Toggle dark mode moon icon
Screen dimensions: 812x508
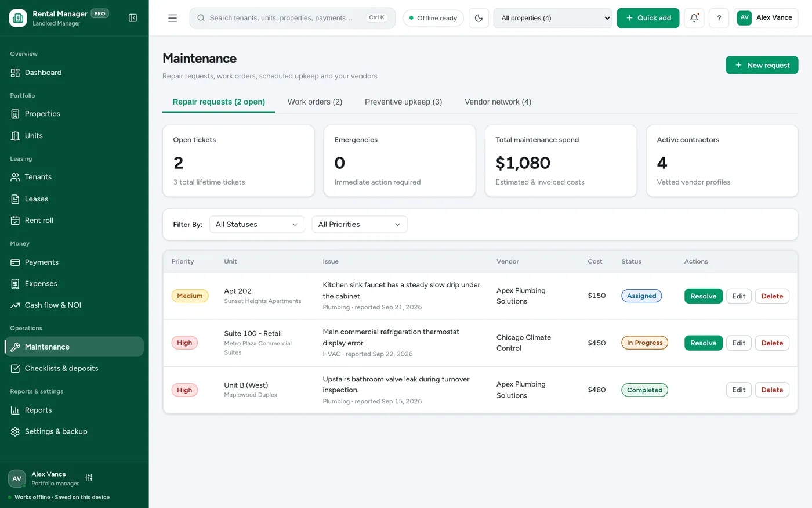[x=478, y=18]
